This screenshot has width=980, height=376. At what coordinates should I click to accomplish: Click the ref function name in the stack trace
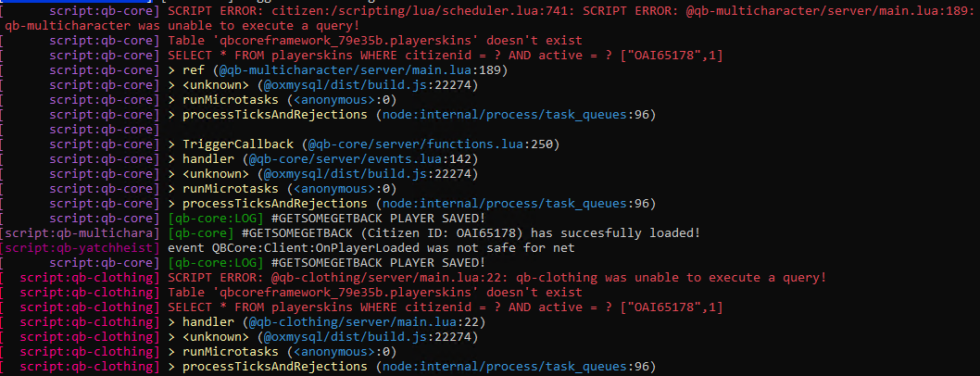pos(193,70)
